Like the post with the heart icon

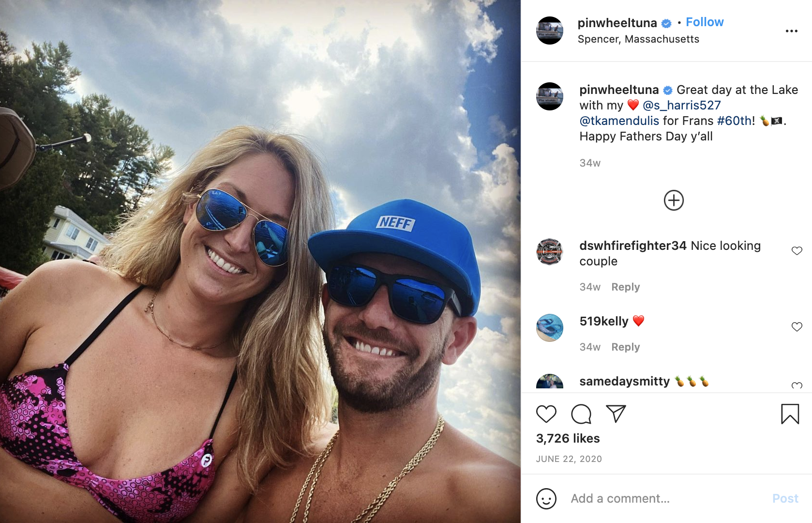tap(546, 414)
